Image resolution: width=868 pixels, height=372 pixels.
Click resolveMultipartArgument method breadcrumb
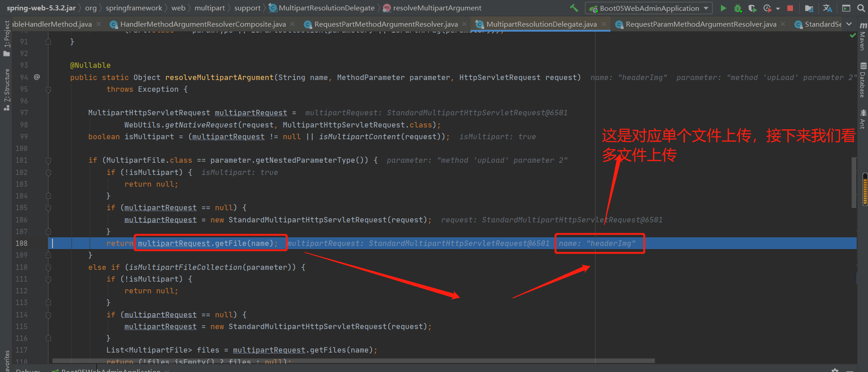(433, 8)
